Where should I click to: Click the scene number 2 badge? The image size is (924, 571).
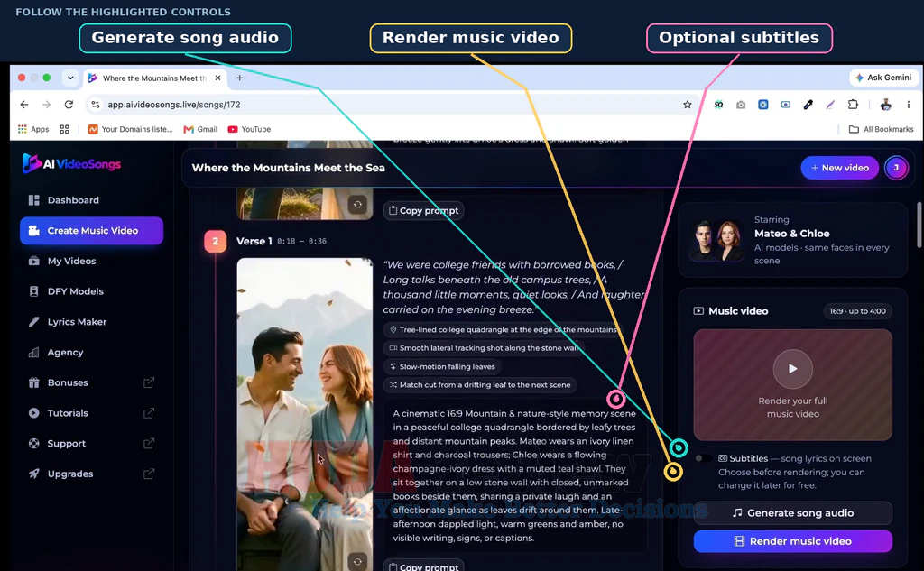215,241
